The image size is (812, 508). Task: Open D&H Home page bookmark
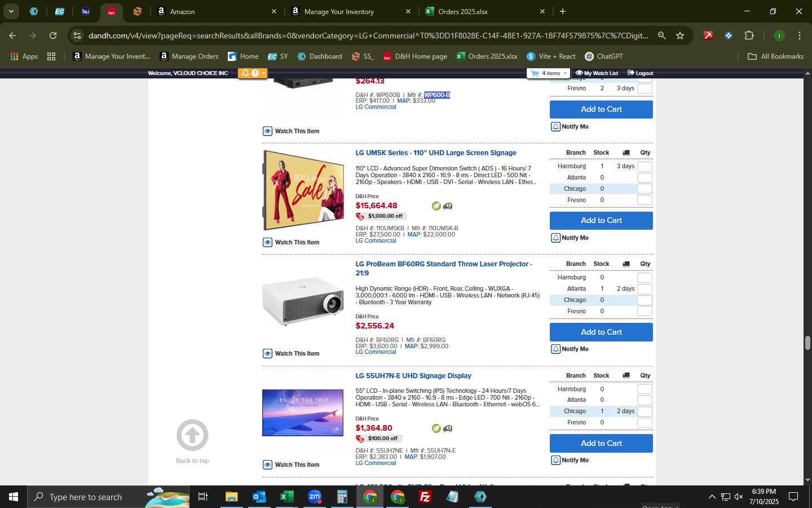point(415,56)
